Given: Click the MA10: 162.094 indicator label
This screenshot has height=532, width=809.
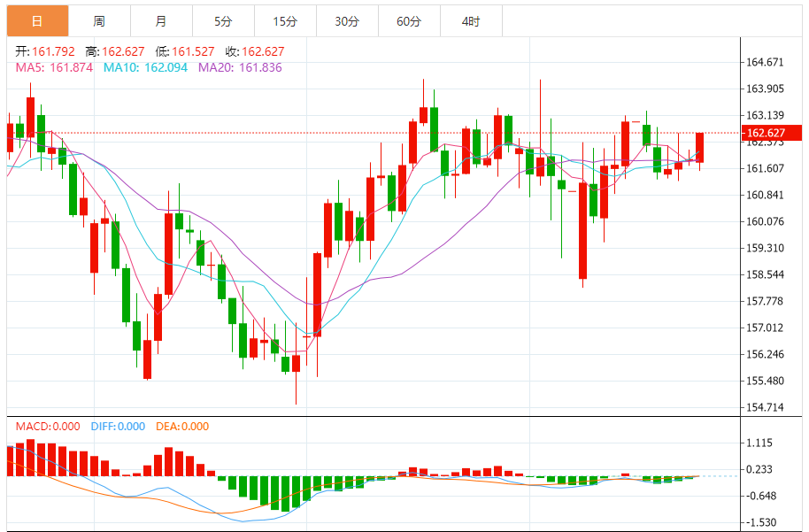Looking at the screenshot, I should (145, 67).
